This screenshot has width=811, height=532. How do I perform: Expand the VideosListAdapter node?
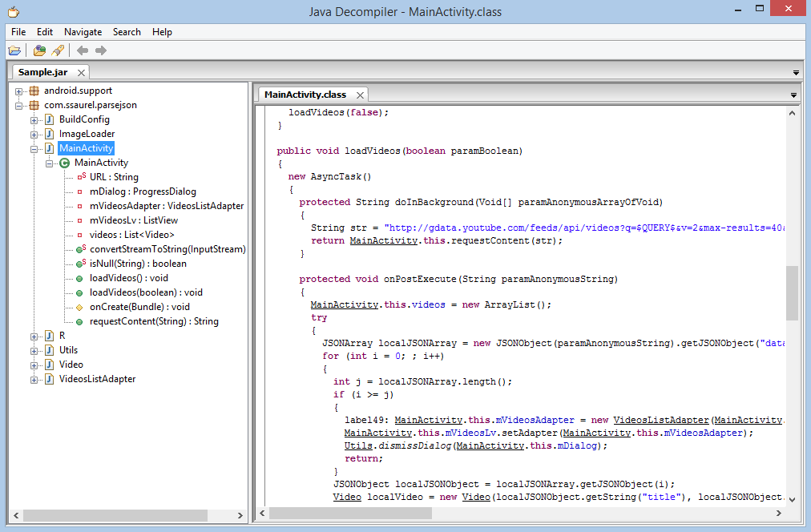pyautogui.click(x=34, y=380)
